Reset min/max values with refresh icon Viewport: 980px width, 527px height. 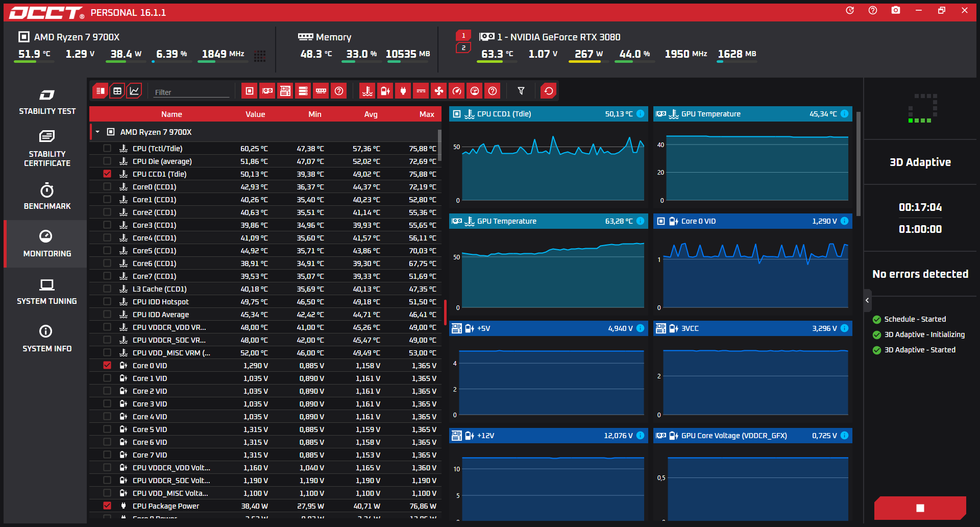(x=548, y=91)
